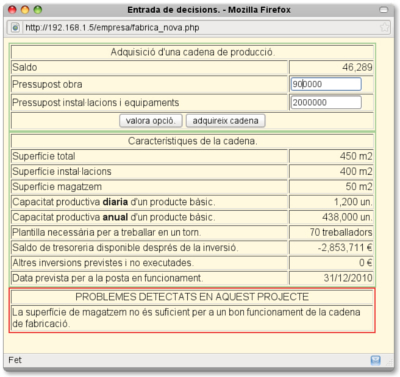Select the value '0 €'

[366, 263]
